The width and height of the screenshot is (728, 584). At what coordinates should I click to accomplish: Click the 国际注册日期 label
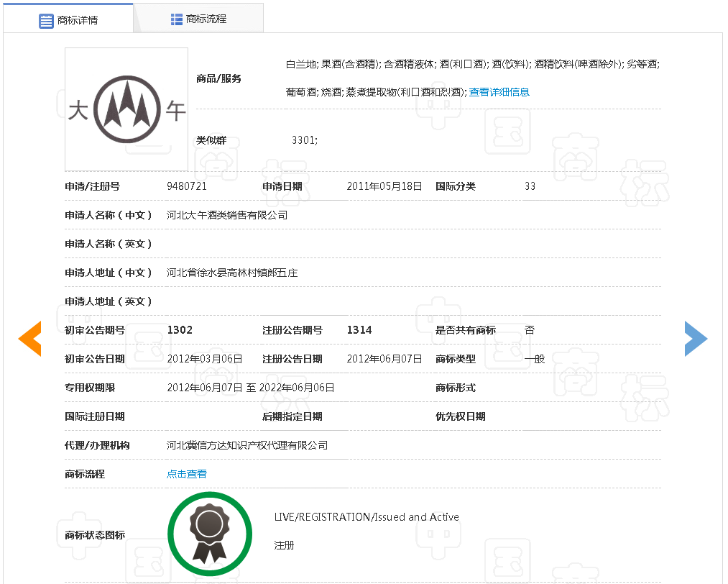[95, 416]
